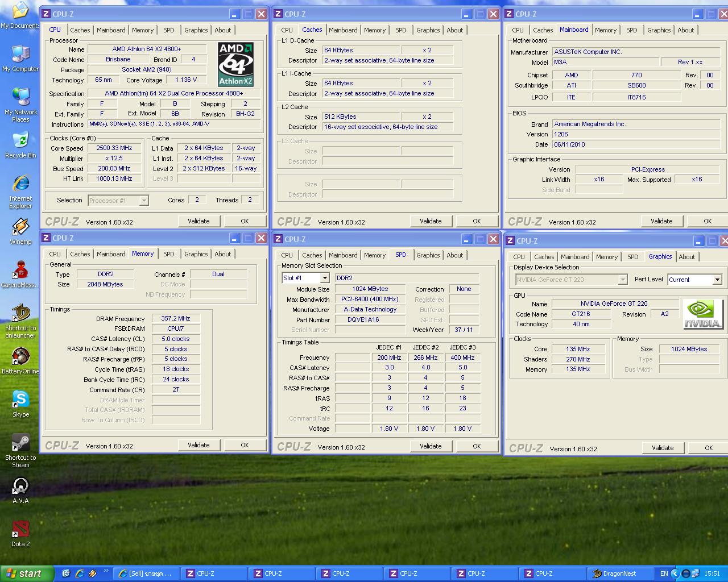Click the Code Name field showing Brisbane
Screen dimensions: 728x582
[118, 60]
